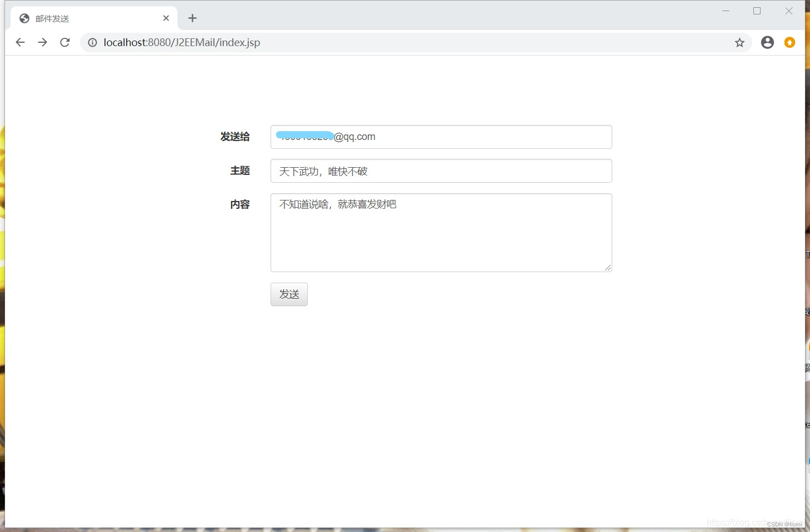Open a new browser tab

192,18
